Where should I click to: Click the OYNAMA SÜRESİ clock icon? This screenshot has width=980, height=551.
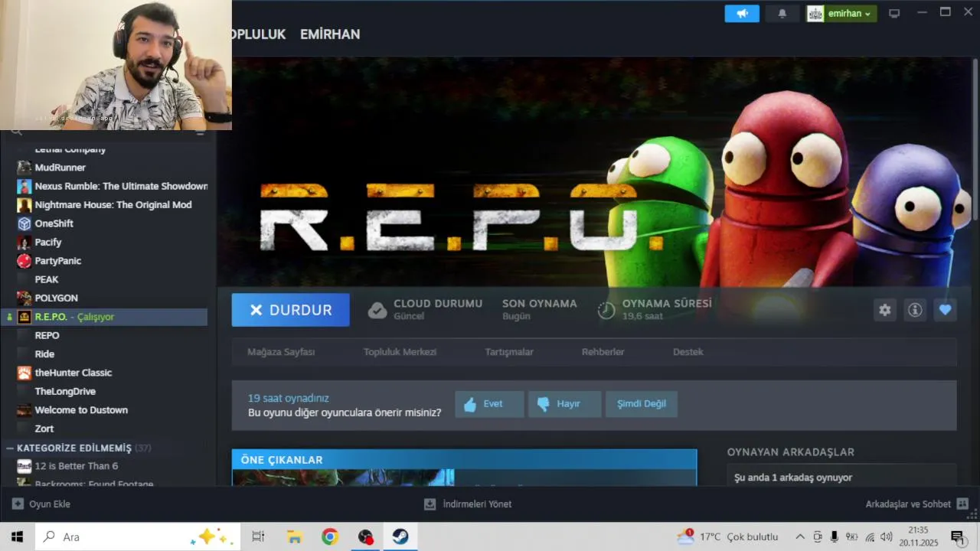click(x=606, y=310)
